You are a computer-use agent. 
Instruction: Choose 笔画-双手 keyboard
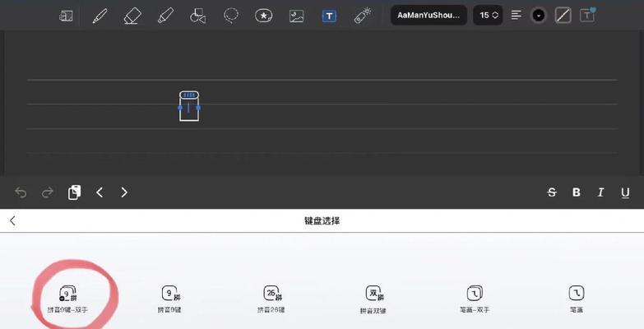(x=475, y=299)
